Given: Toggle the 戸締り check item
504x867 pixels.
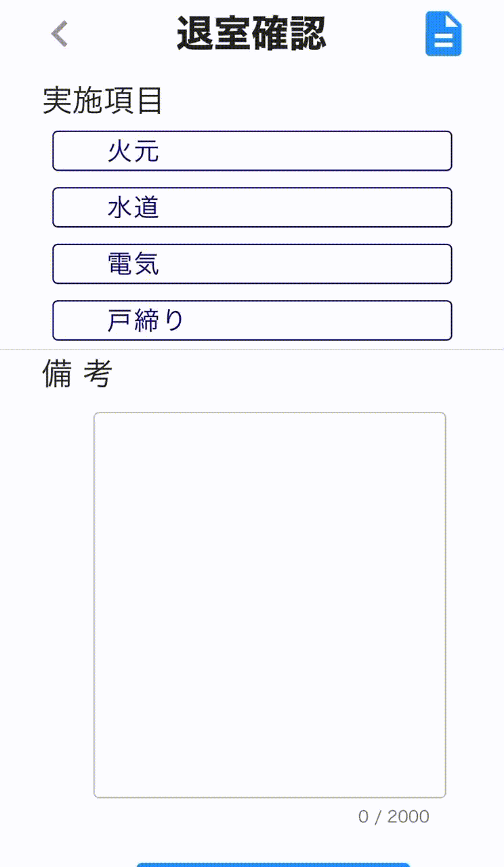Looking at the screenshot, I should point(252,320).
